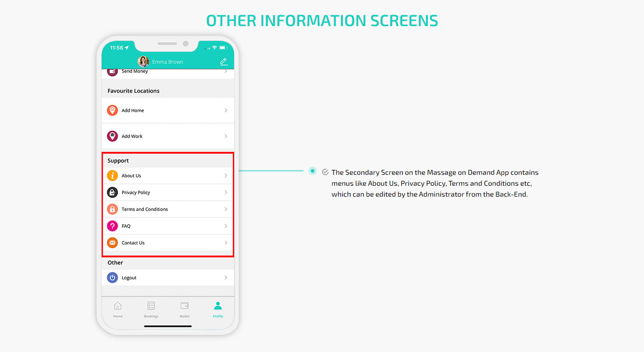Open the chevron on the Add Work row
Image resolution: width=644 pixels, height=352 pixels.
[226, 136]
